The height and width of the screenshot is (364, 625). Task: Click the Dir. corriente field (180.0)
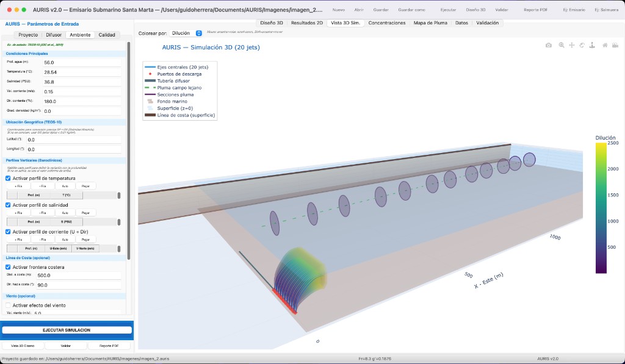[x=82, y=101]
